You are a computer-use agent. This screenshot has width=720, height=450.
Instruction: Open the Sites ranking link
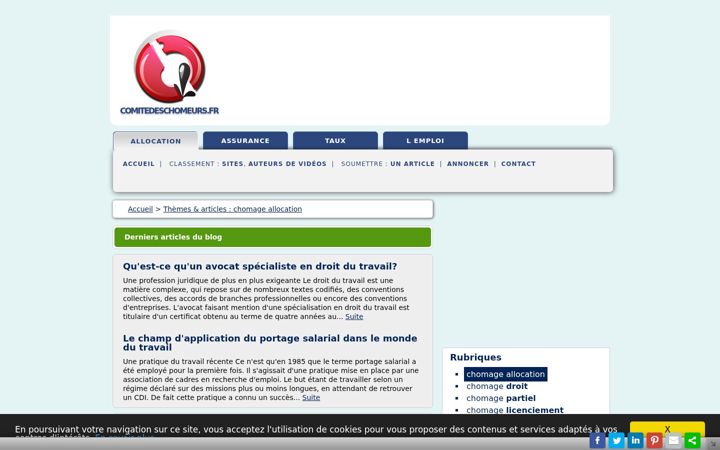point(233,163)
